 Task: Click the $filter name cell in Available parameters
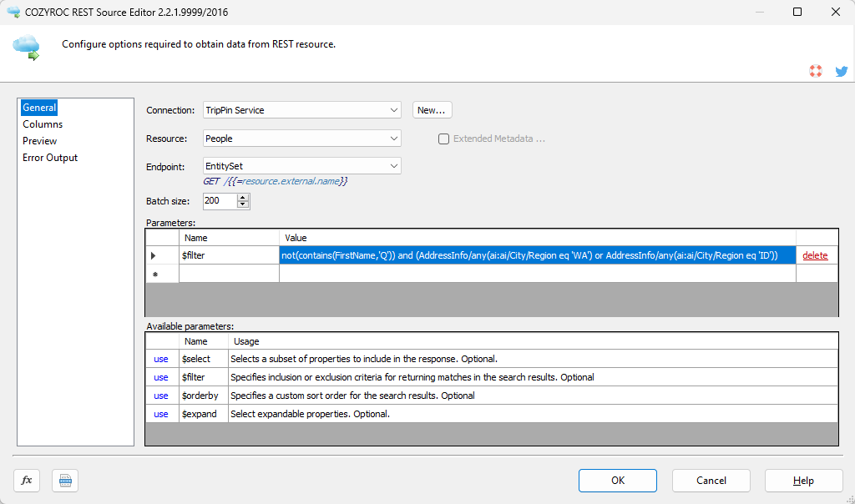tap(204, 378)
